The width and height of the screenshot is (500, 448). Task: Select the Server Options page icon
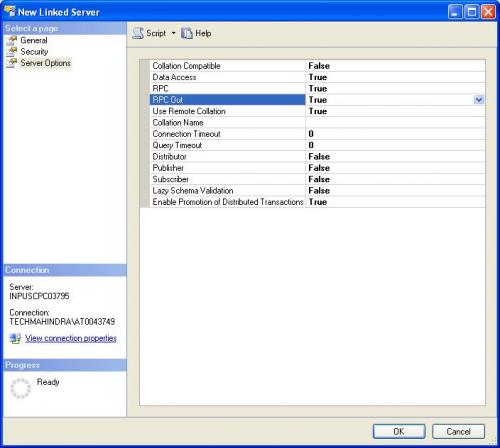12,63
